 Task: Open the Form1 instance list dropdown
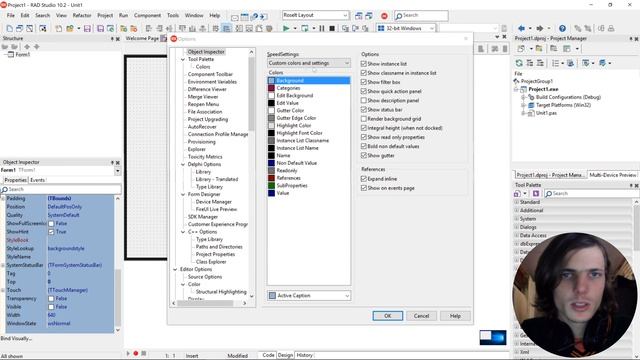(118, 171)
